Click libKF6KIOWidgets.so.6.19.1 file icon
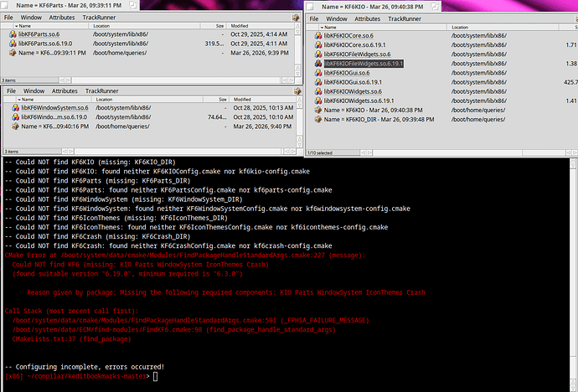 [318, 101]
